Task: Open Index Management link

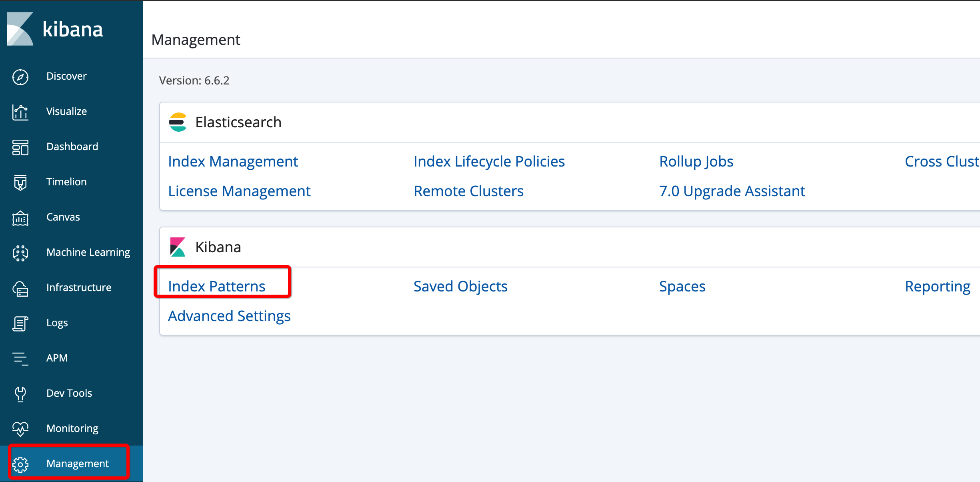Action: [x=233, y=162]
